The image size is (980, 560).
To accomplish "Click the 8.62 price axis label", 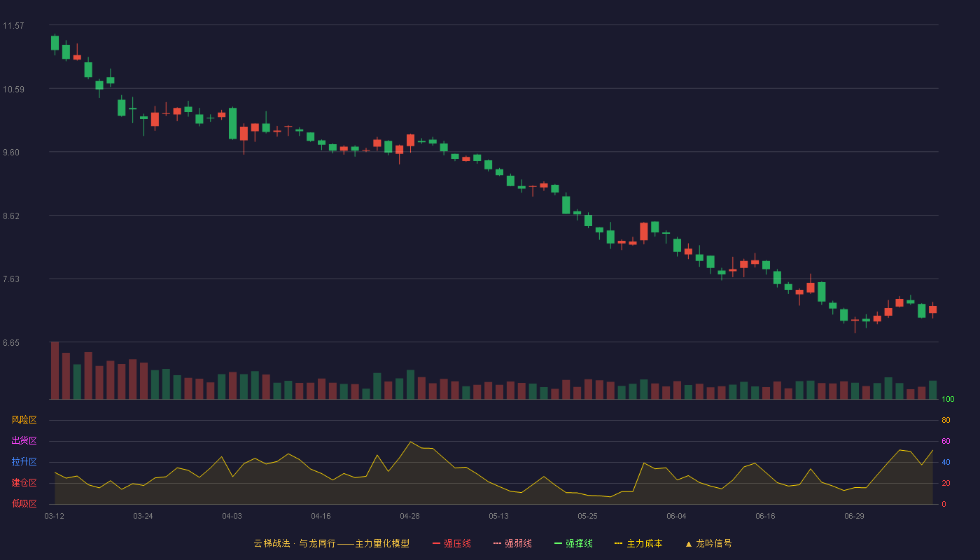I will coord(11,216).
